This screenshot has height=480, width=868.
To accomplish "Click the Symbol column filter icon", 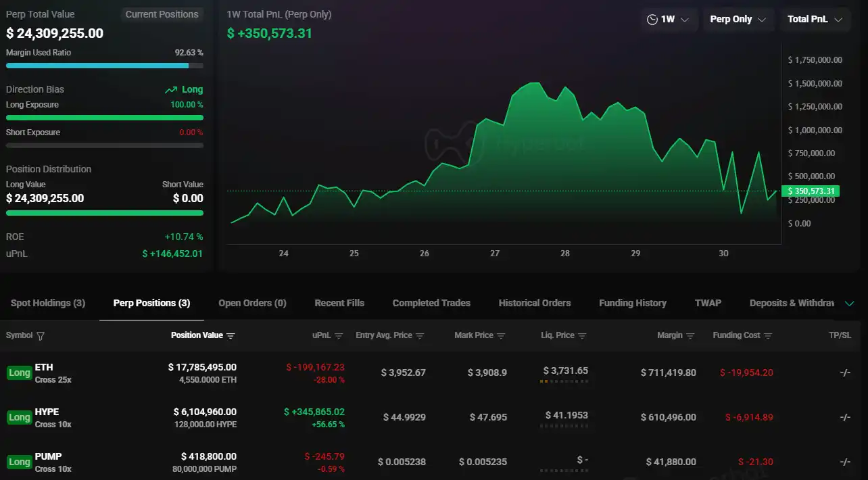I will [x=41, y=336].
